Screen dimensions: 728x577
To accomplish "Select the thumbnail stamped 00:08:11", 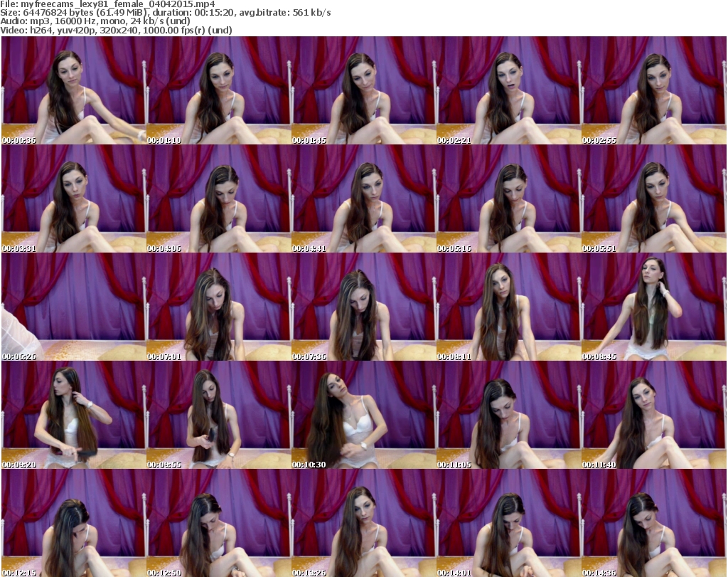I will click(508, 307).
